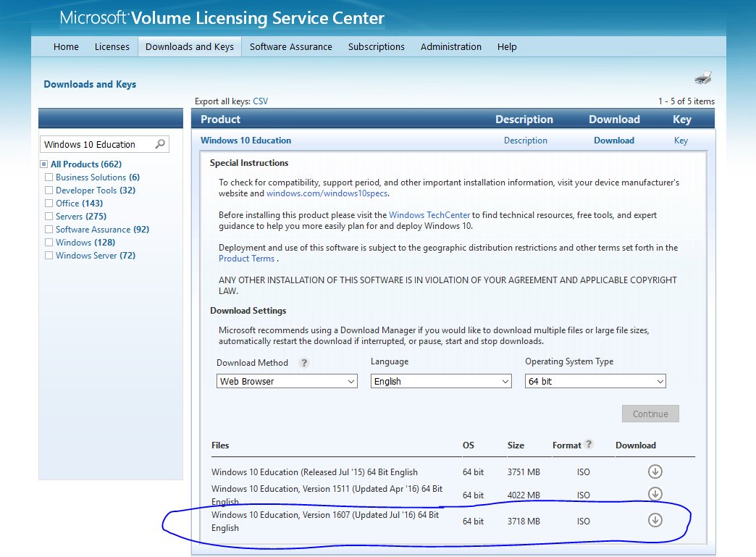Click the Download Settings heading
Image resolution: width=756 pixels, height=557 pixels.
pos(248,311)
